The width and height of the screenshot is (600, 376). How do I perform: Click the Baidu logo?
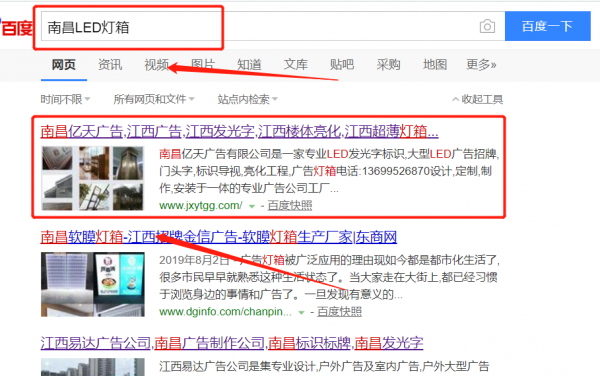click(x=16, y=28)
